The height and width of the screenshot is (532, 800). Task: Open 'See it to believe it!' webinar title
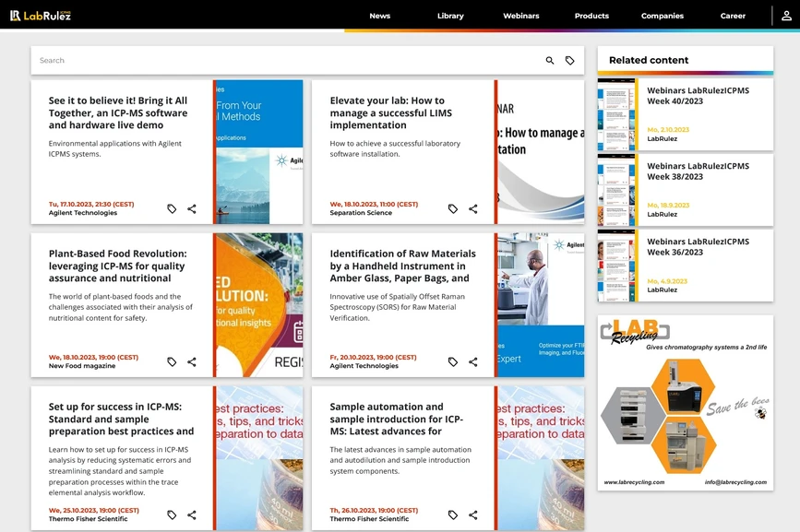118,113
